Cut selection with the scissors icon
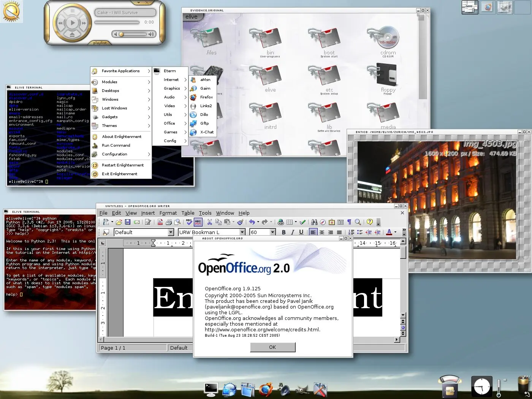 coord(210,222)
